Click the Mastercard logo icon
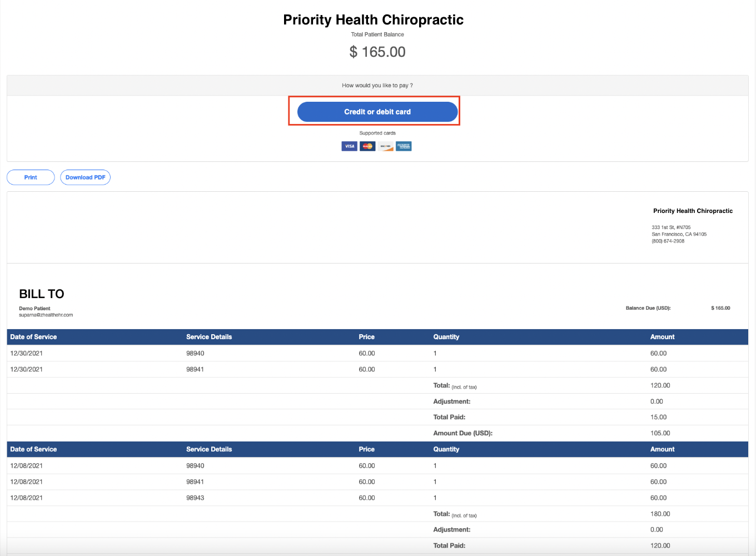 [x=367, y=146]
